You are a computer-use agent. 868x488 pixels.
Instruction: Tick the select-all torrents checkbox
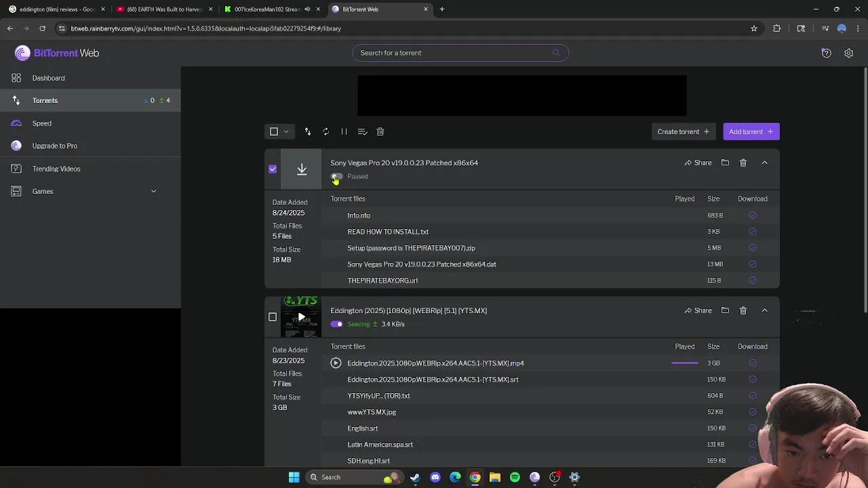coord(274,131)
